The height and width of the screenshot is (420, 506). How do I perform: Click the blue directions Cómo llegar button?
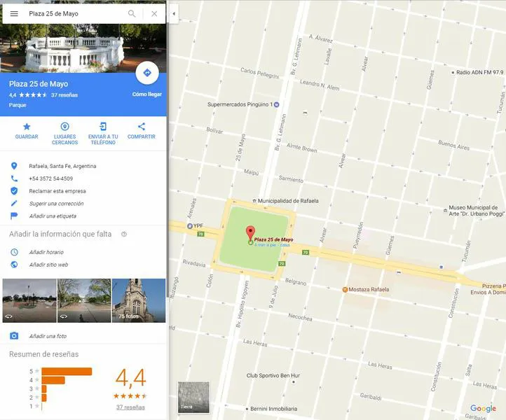[x=147, y=73]
